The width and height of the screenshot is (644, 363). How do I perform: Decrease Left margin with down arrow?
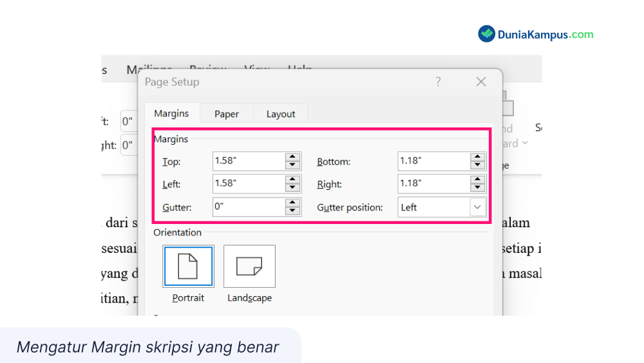click(x=292, y=188)
